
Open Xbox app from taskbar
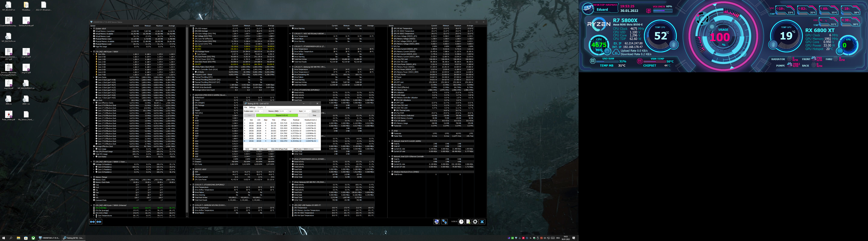tap(33, 238)
